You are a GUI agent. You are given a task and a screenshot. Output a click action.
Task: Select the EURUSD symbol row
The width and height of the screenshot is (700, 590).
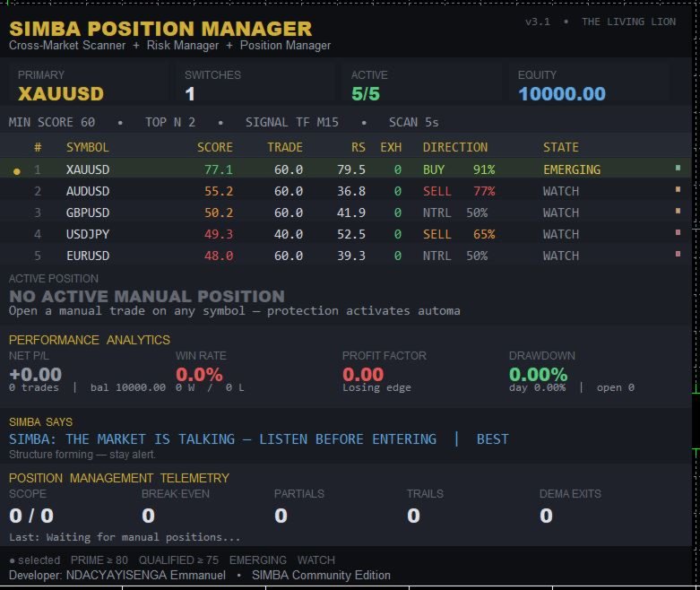tap(346, 255)
